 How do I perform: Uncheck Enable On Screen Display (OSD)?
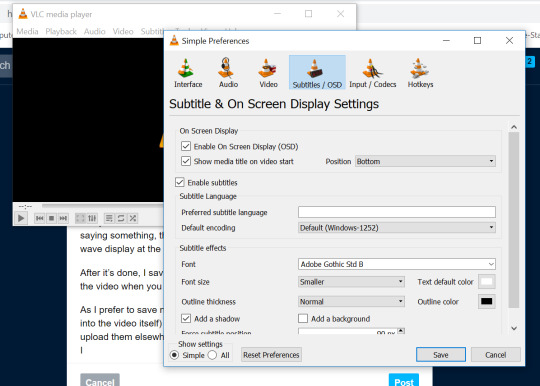[186, 146]
